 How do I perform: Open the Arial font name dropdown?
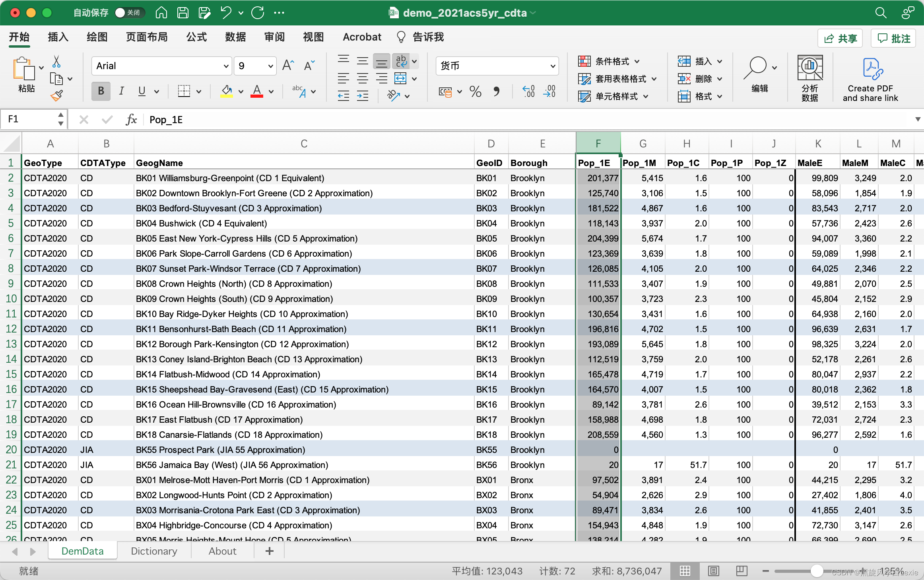coord(226,66)
